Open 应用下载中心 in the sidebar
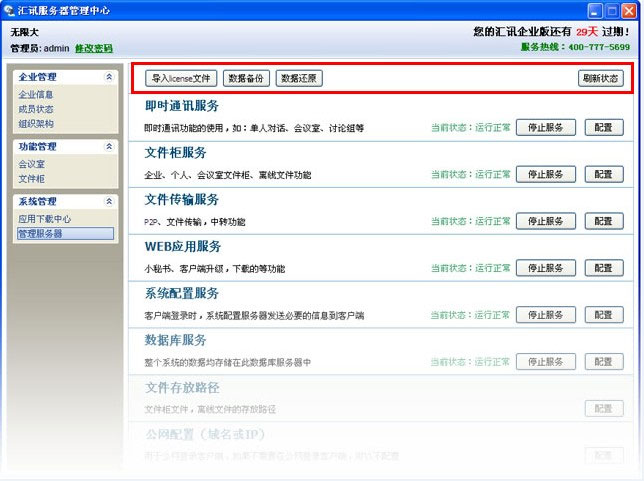 (x=44, y=219)
